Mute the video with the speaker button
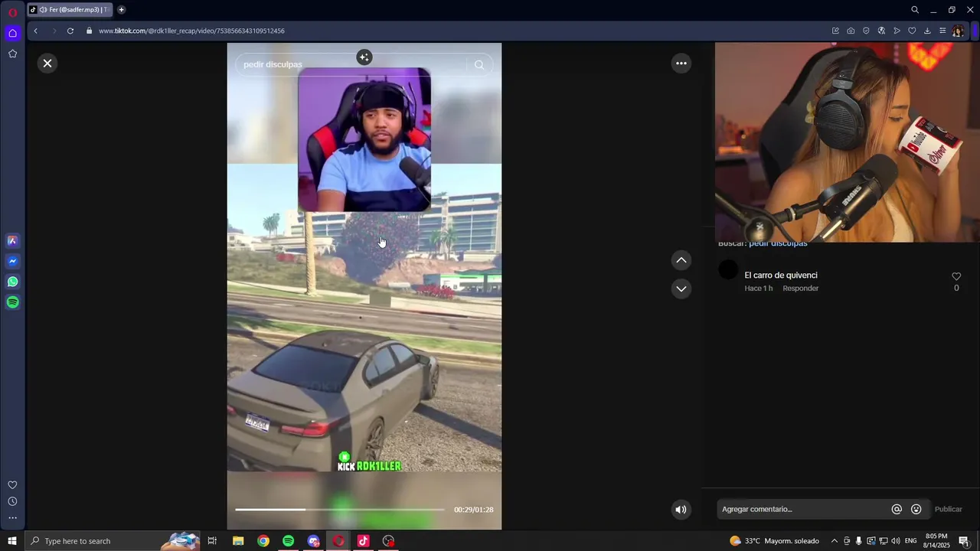 pos(681,510)
